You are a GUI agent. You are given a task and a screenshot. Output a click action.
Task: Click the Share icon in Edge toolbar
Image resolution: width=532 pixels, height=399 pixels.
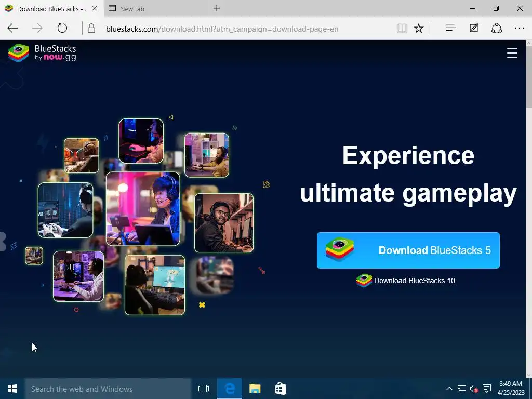497,28
